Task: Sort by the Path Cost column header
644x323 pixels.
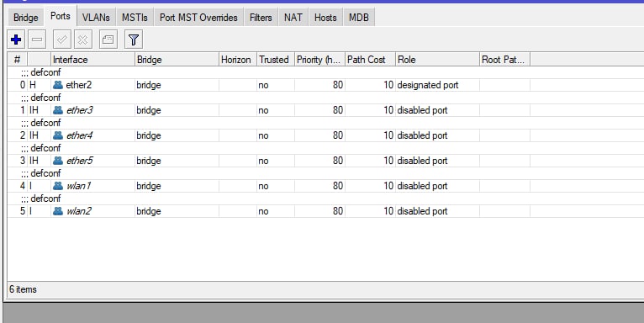Action: point(370,60)
